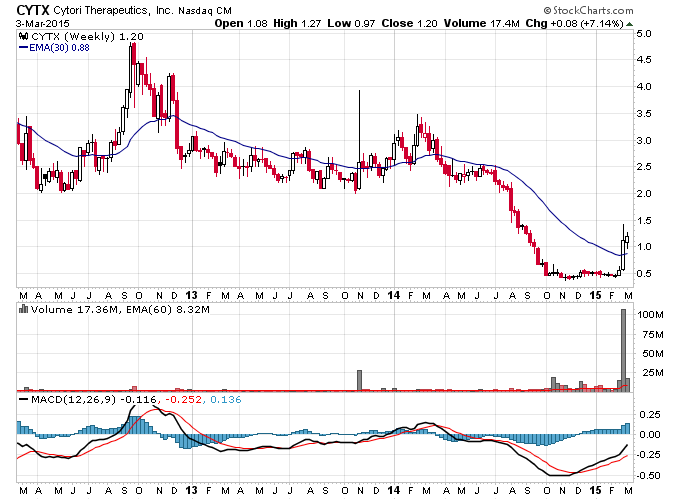This screenshot has width=680, height=500.
Task: Click the blue line marker before EMA(30)
Action: (x=23, y=47)
